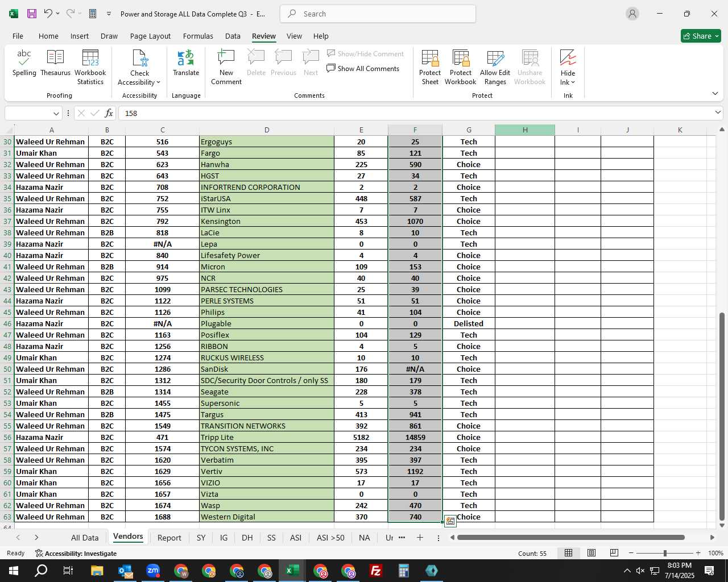Expand the formula bar

pyautogui.click(x=718, y=113)
